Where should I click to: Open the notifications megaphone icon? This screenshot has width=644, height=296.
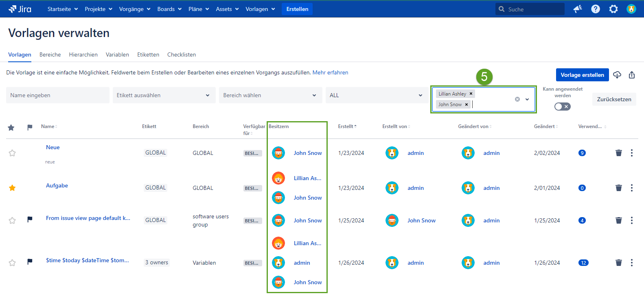(578, 9)
